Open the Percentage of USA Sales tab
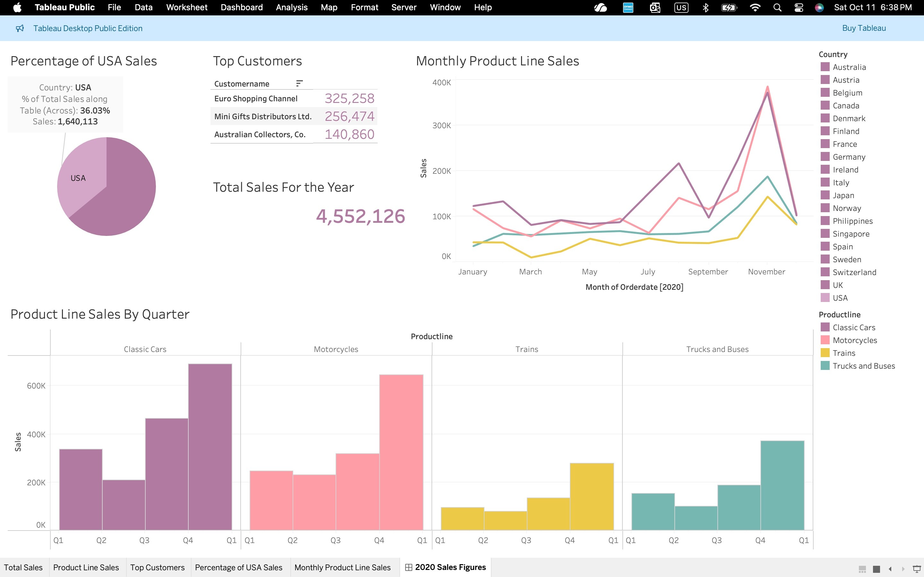This screenshot has height=577, width=924. pyautogui.click(x=238, y=567)
